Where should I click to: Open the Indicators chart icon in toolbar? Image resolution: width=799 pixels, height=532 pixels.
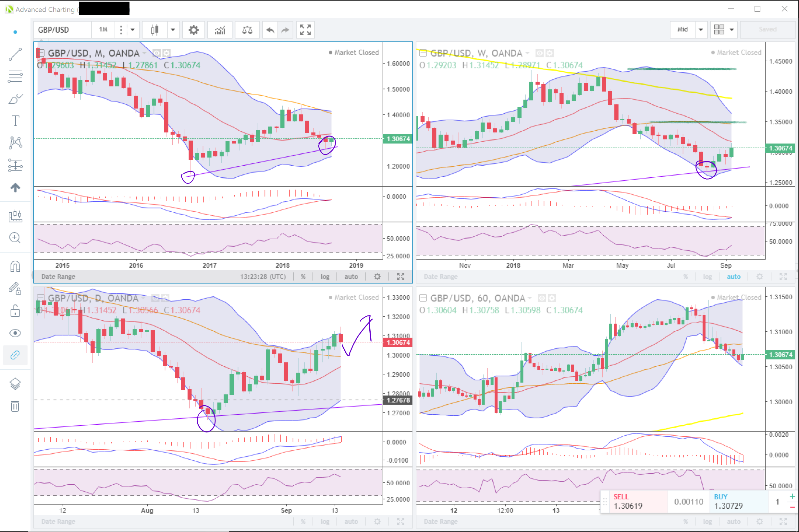pos(220,30)
